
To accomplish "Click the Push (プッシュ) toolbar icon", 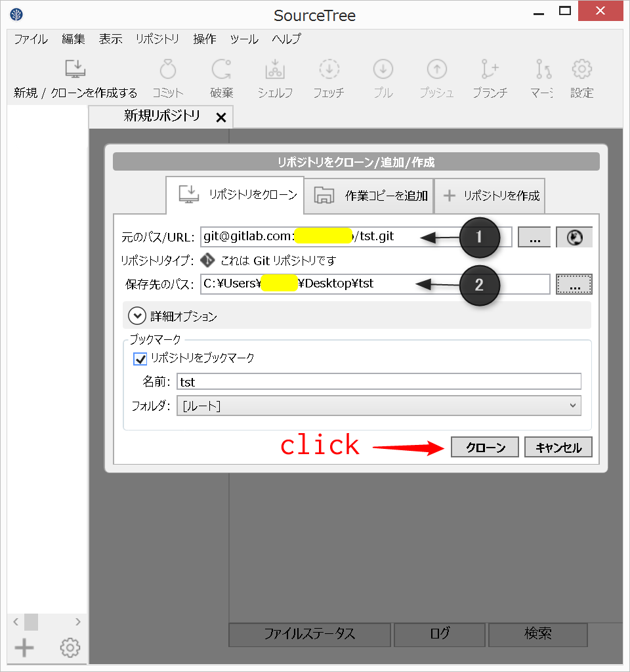I will point(436,68).
